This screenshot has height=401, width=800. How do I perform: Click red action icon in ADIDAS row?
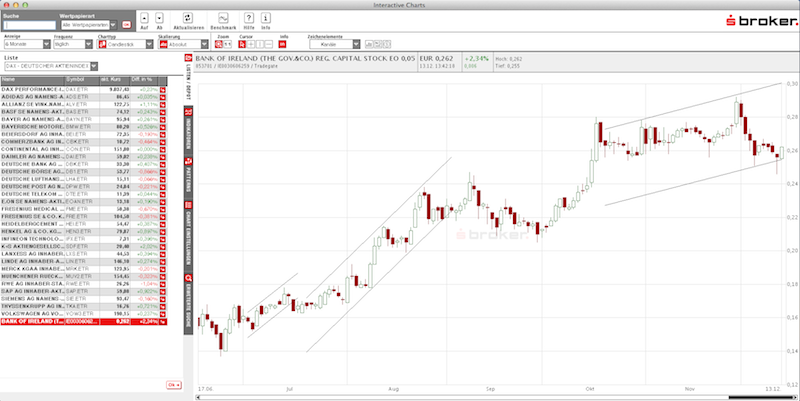(163, 96)
